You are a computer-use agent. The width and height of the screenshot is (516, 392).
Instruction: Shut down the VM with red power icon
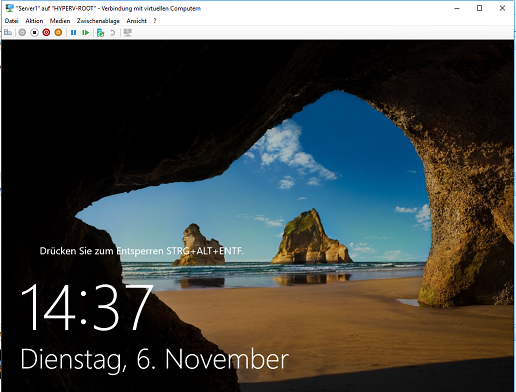click(x=46, y=32)
